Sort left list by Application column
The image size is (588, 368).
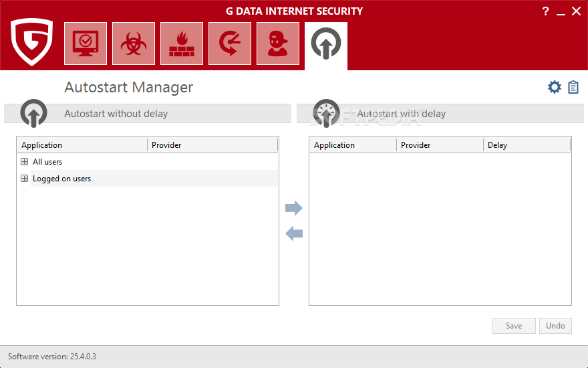coord(82,145)
